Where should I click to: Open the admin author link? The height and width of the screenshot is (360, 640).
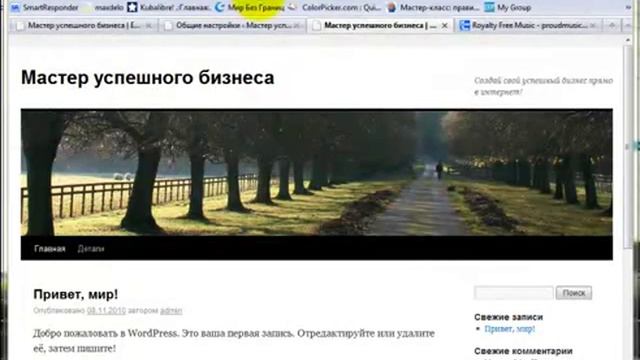coord(171,311)
